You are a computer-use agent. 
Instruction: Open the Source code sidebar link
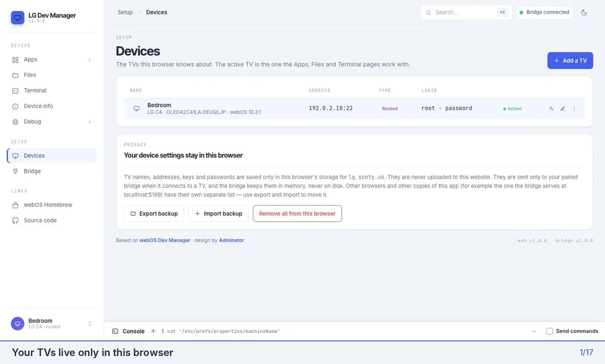52,221
